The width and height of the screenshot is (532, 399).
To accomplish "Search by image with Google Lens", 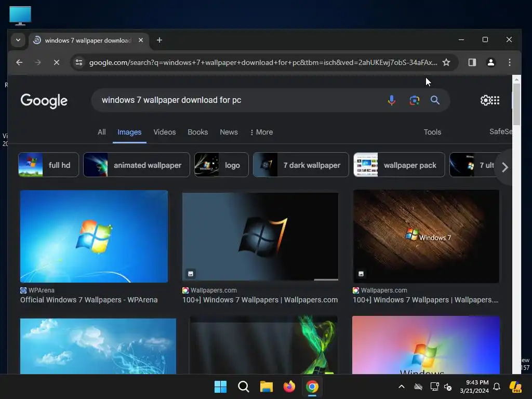I will [414, 100].
